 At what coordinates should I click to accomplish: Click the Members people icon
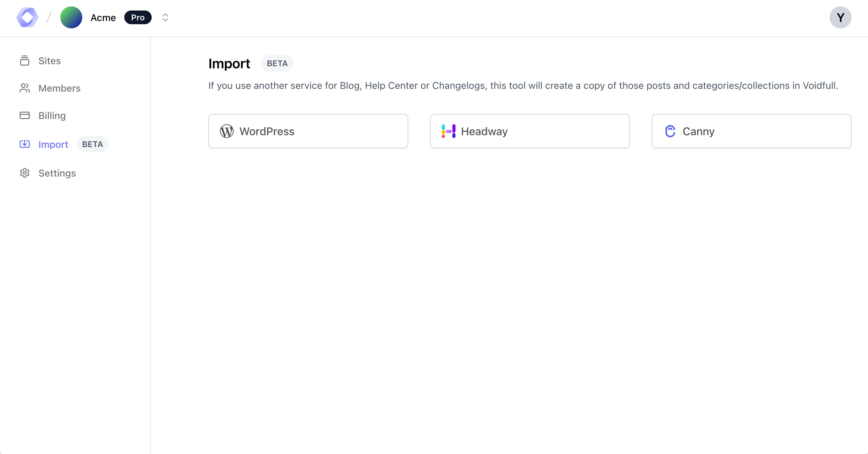pyautogui.click(x=25, y=88)
